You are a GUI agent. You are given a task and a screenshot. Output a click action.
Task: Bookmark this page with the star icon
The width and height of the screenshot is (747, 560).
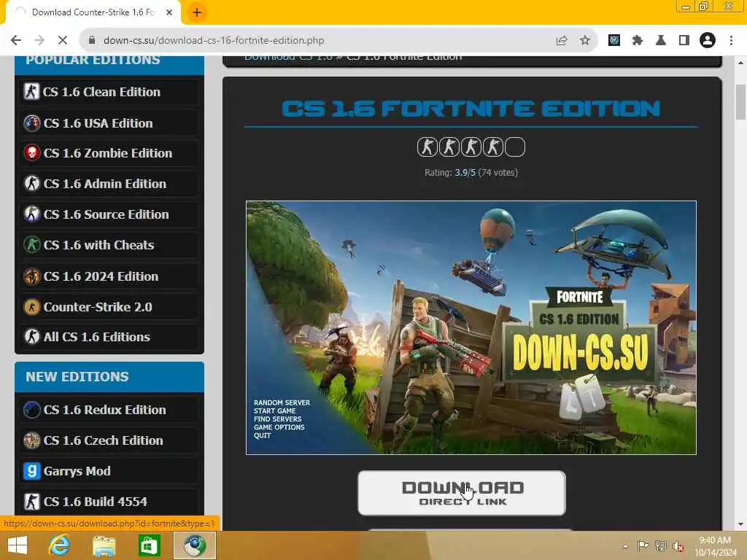click(x=585, y=41)
